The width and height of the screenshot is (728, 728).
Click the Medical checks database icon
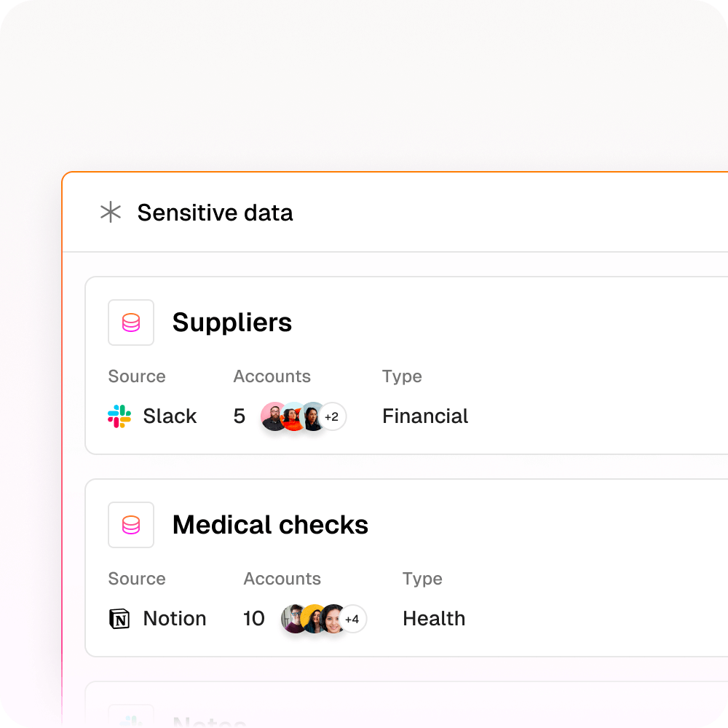131,525
